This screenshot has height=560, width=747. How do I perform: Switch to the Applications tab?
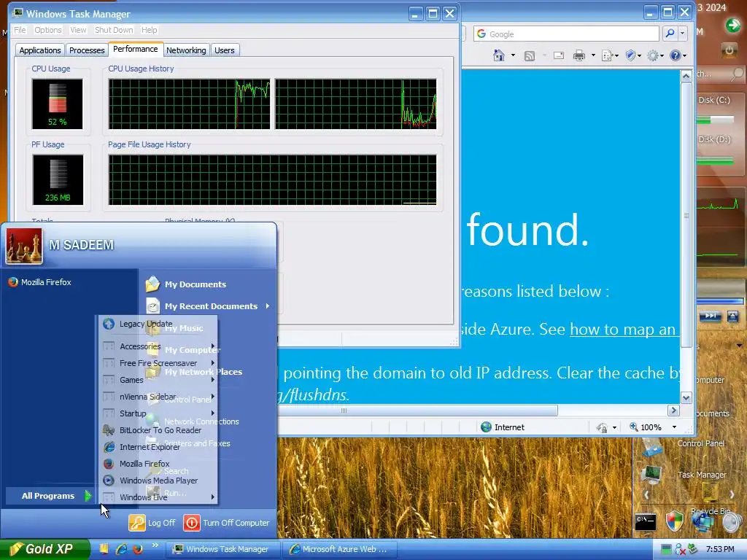40,50
